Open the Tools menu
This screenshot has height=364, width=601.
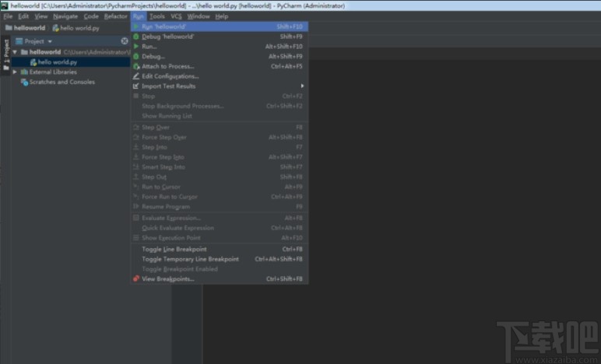156,16
